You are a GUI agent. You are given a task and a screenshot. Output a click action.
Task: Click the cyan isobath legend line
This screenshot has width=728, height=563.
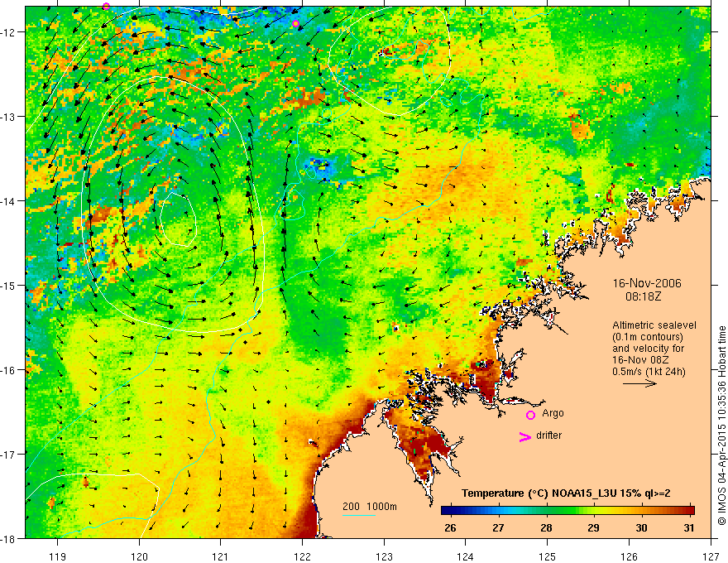coord(359,515)
